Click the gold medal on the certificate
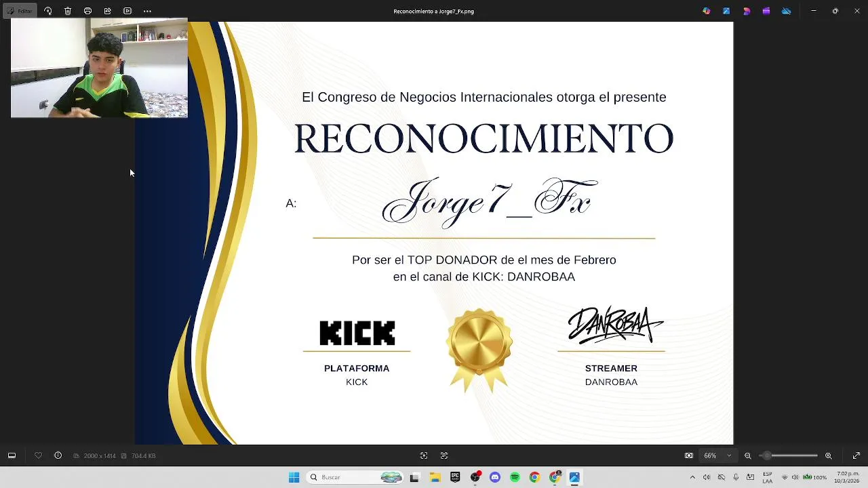 click(479, 350)
